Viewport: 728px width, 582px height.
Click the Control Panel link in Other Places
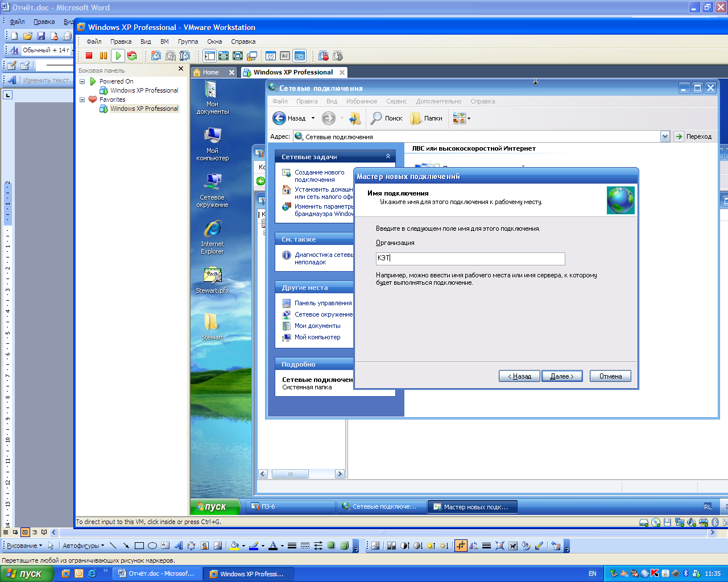[x=323, y=303]
